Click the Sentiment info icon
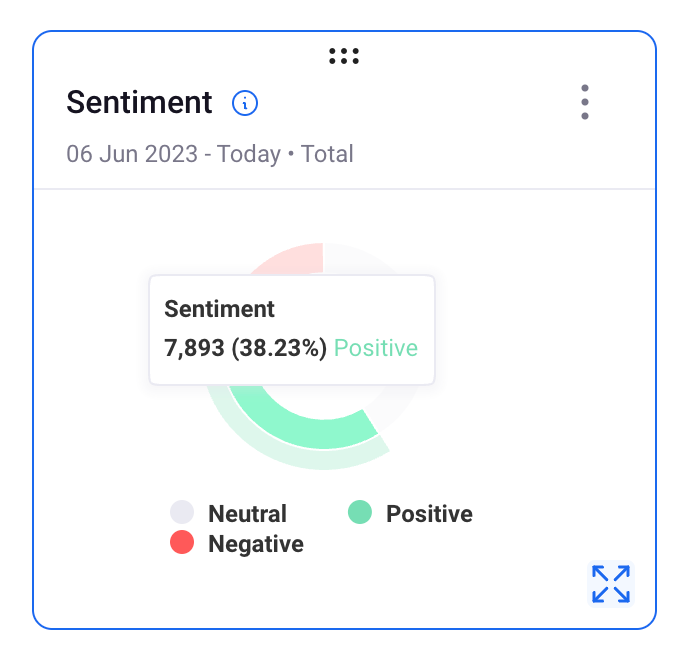Image resolution: width=698 pixels, height=660 pixels. coord(245,103)
